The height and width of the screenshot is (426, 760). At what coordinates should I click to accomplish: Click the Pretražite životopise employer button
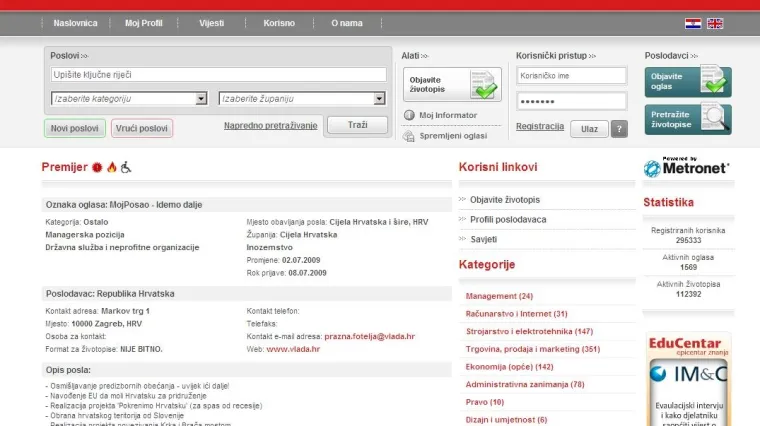click(688, 119)
